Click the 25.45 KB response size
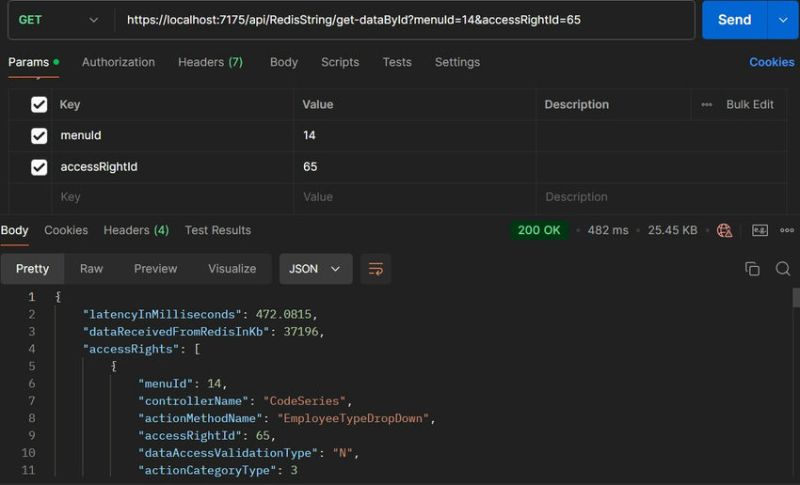800x485 pixels. tap(672, 231)
